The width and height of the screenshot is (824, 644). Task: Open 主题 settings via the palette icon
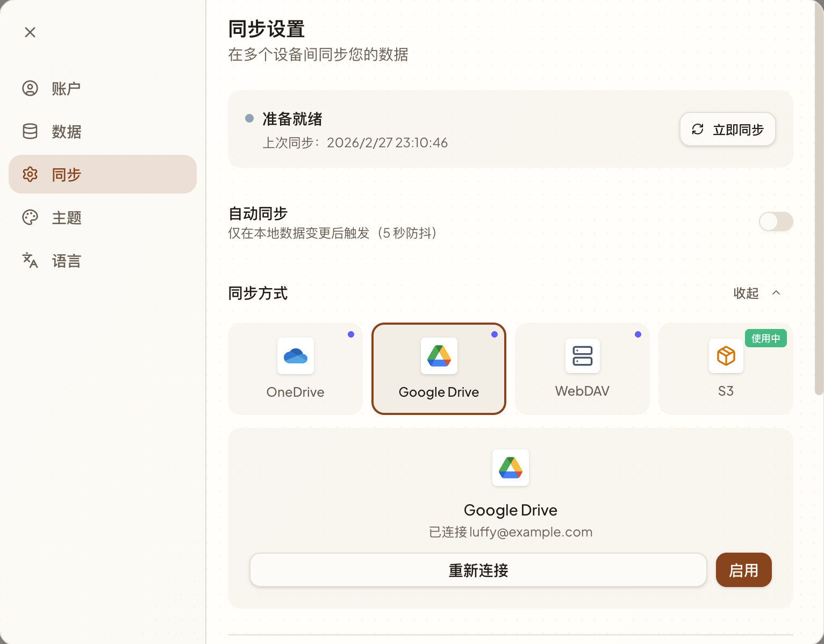(30, 217)
